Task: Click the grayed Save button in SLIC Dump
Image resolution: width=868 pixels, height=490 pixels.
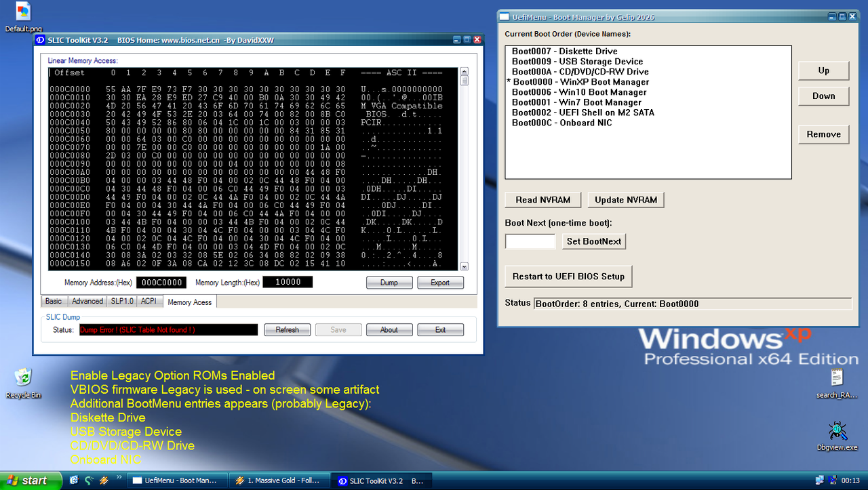Action: tap(338, 330)
